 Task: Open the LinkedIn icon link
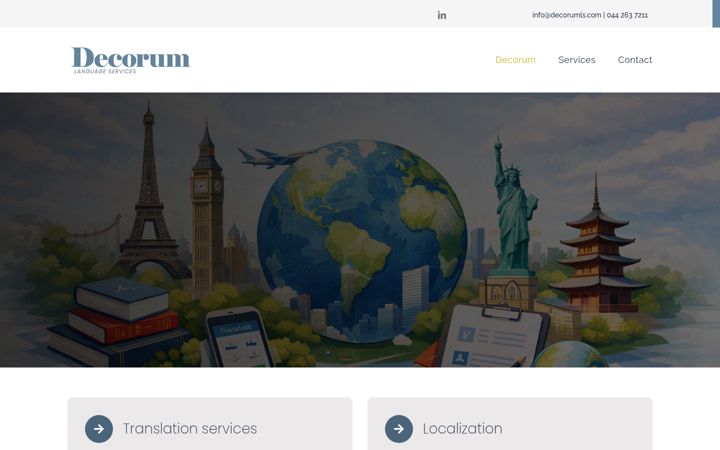(442, 15)
